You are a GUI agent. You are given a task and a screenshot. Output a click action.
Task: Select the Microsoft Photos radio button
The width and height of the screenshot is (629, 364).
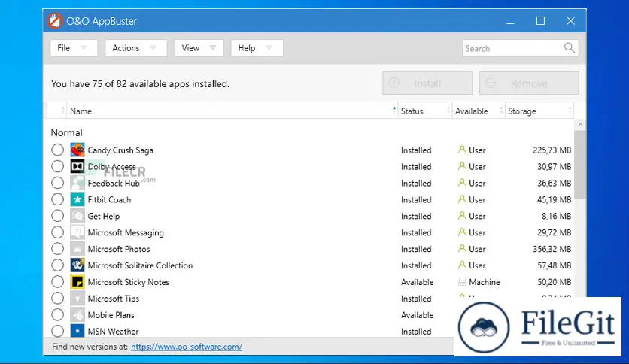coord(57,248)
